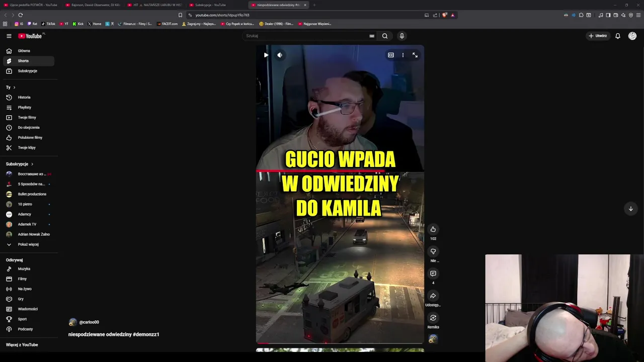The width and height of the screenshot is (644, 362).
Task: Open comments on the short
Action: 433,274
